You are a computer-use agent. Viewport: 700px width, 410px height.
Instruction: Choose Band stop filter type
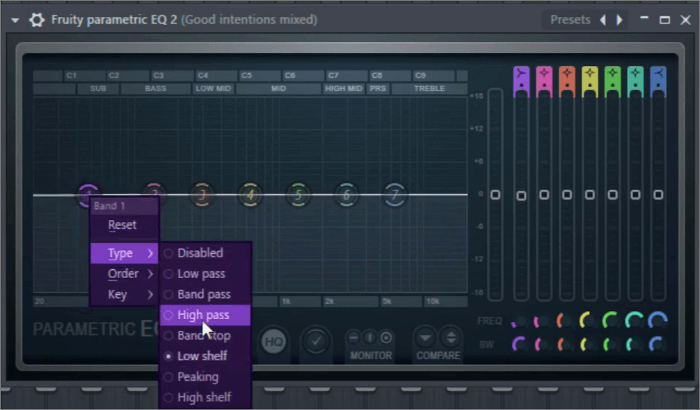pos(205,335)
